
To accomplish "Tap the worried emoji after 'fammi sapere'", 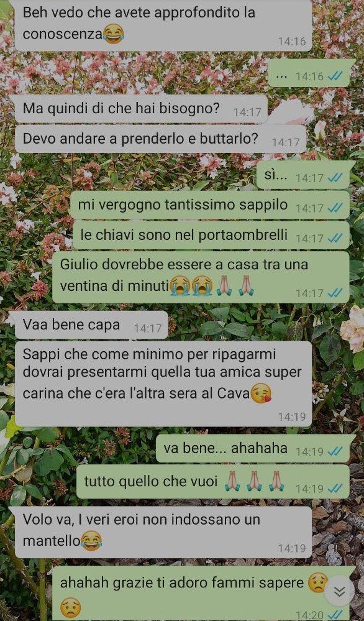I will click(x=318, y=582).
